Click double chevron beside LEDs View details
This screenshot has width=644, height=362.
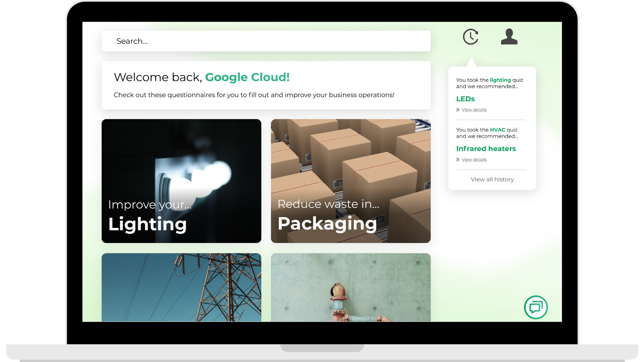click(458, 110)
